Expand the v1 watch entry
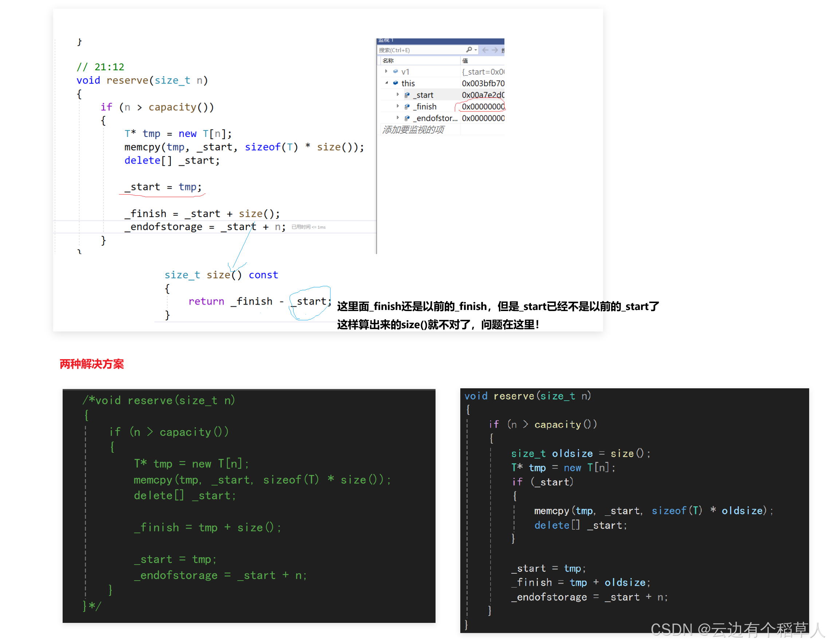Viewport: 827px width, 644px height. pos(386,71)
